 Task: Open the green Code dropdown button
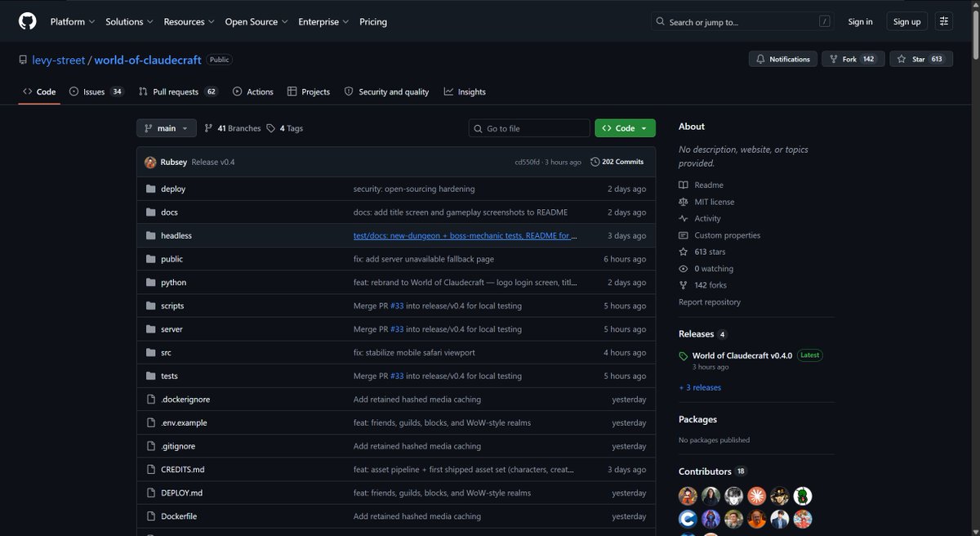tap(626, 128)
